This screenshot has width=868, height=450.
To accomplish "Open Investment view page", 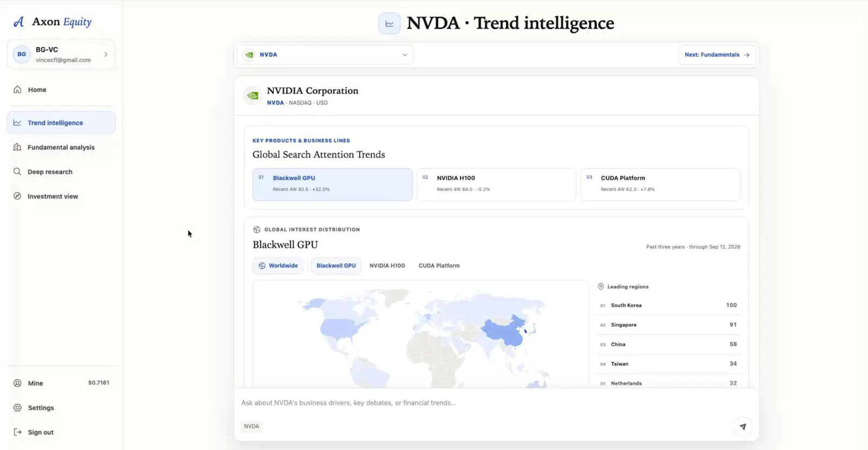I will pyautogui.click(x=61, y=196).
